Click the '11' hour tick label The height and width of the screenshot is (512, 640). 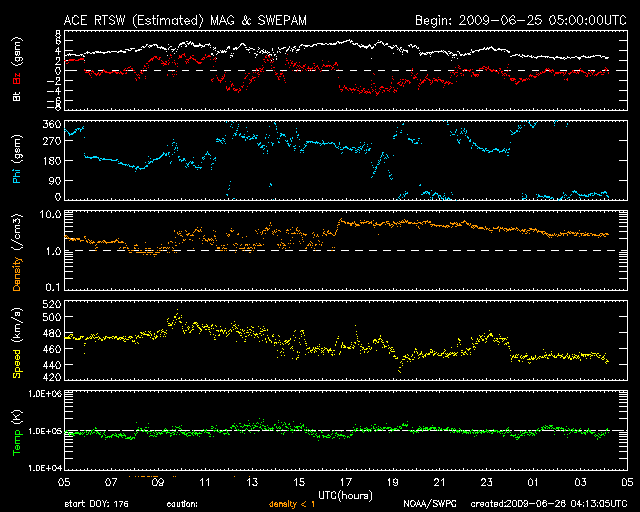click(204, 483)
